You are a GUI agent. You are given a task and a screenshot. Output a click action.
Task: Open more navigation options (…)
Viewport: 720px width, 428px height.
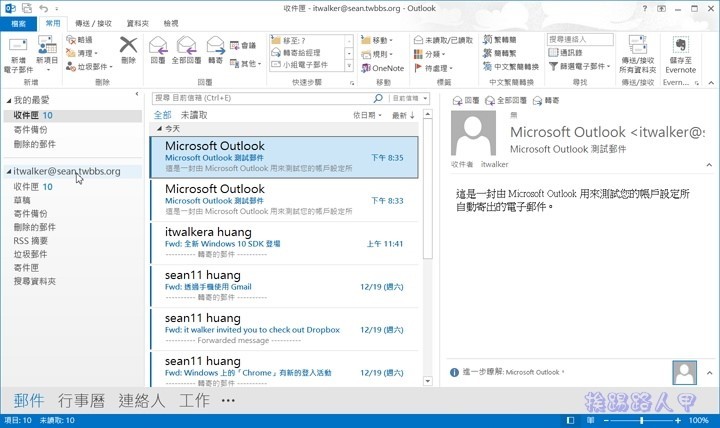(x=228, y=401)
